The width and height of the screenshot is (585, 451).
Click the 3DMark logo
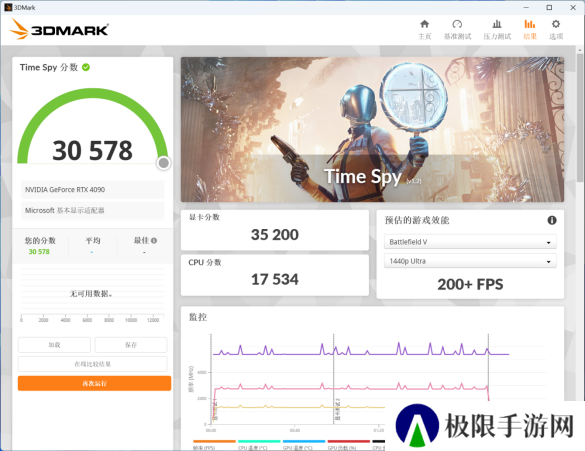pyautogui.click(x=59, y=29)
